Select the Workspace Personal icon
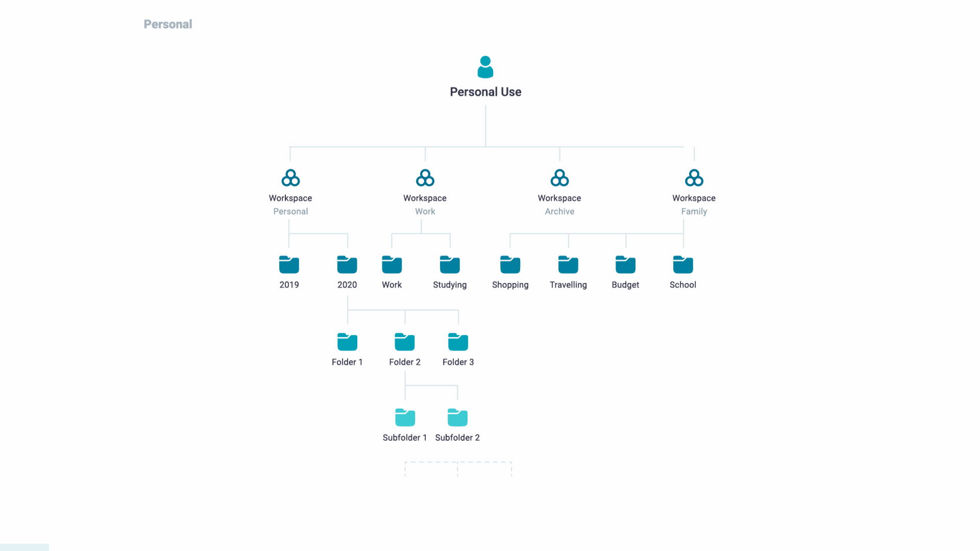980x551 pixels. click(x=290, y=178)
